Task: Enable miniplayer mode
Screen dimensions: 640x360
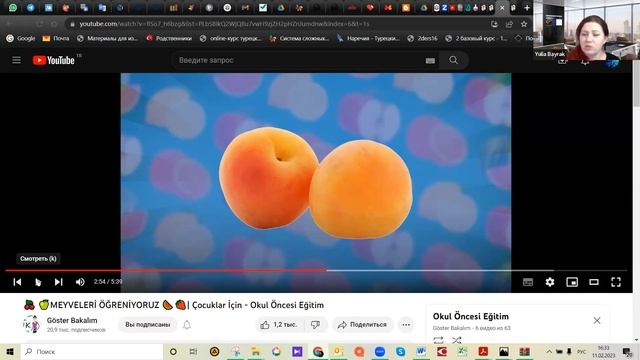Action: pos(572,282)
